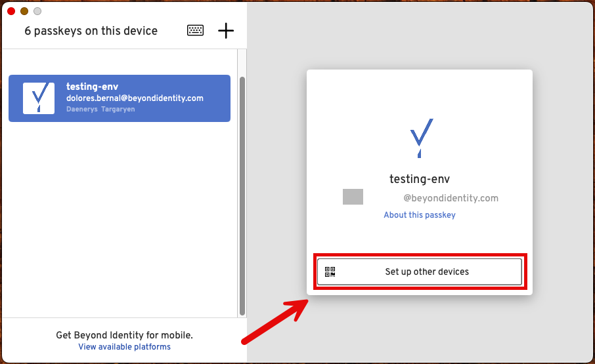595x364 pixels.
Task: Click the @beyondidentity.com address on the card
Action: pyautogui.click(x=451, y=198)
